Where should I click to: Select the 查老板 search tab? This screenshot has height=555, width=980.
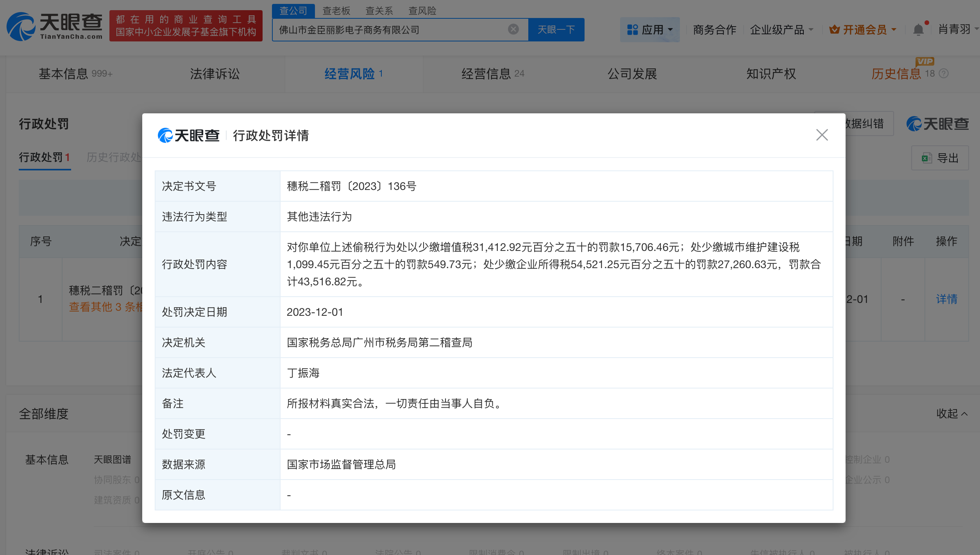pyautogui.click(x=336, y=11)
